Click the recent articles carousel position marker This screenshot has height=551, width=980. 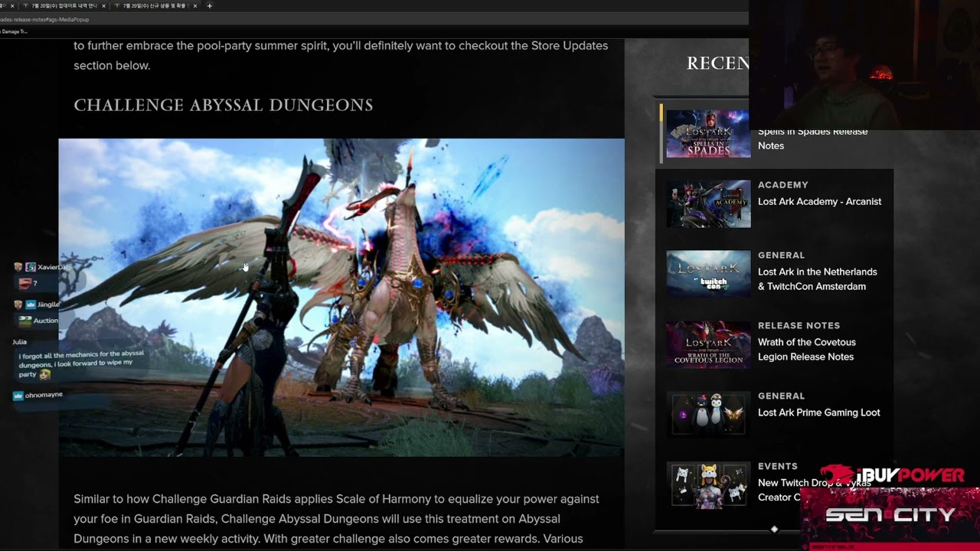pyautogui.click(x=774, y=530)
